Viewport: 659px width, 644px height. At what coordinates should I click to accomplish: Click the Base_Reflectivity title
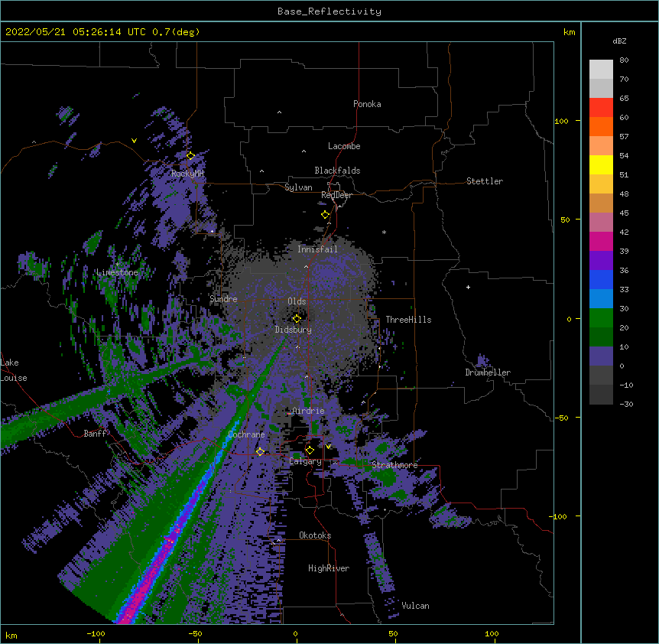(x=329, y=11)
